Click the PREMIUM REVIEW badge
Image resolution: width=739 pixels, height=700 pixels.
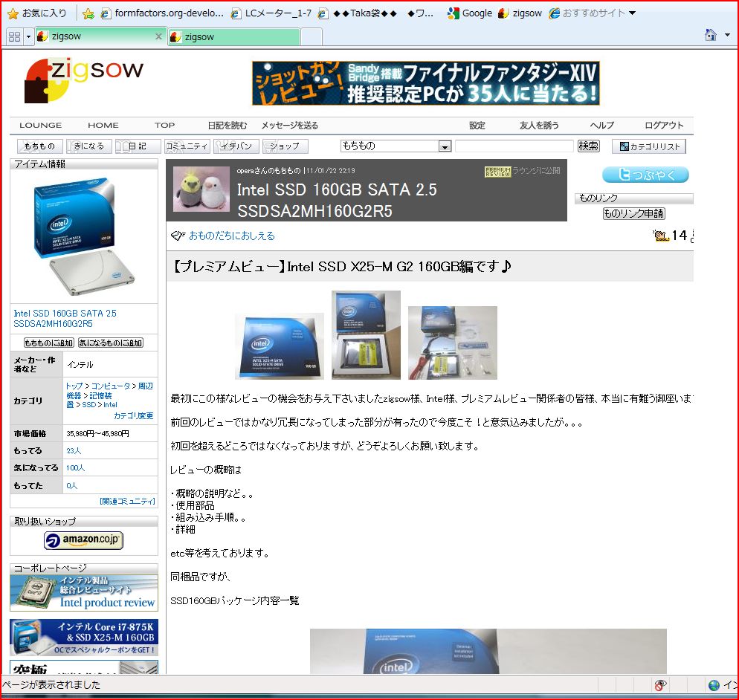(497, 172)
